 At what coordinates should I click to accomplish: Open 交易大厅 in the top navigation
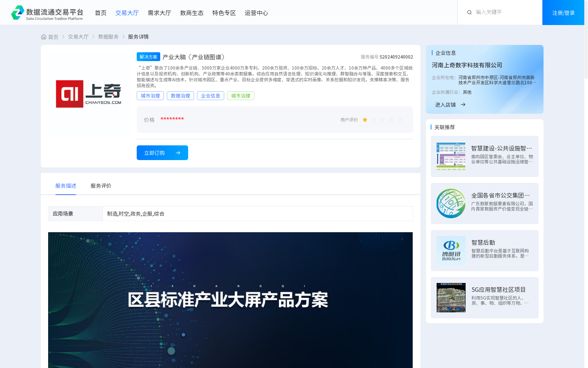point(127,13)
